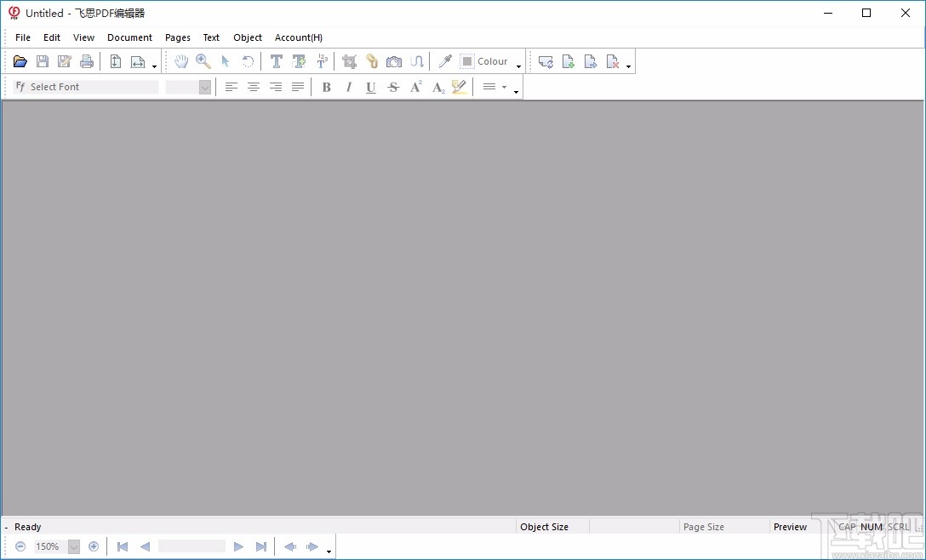Click the Print icon in toolbar

point(87,61)
